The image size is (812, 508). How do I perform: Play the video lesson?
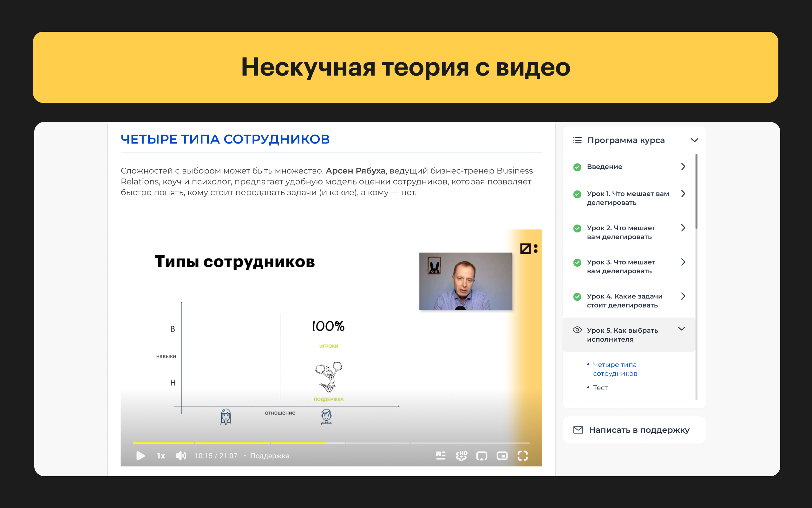pos(140,456)
